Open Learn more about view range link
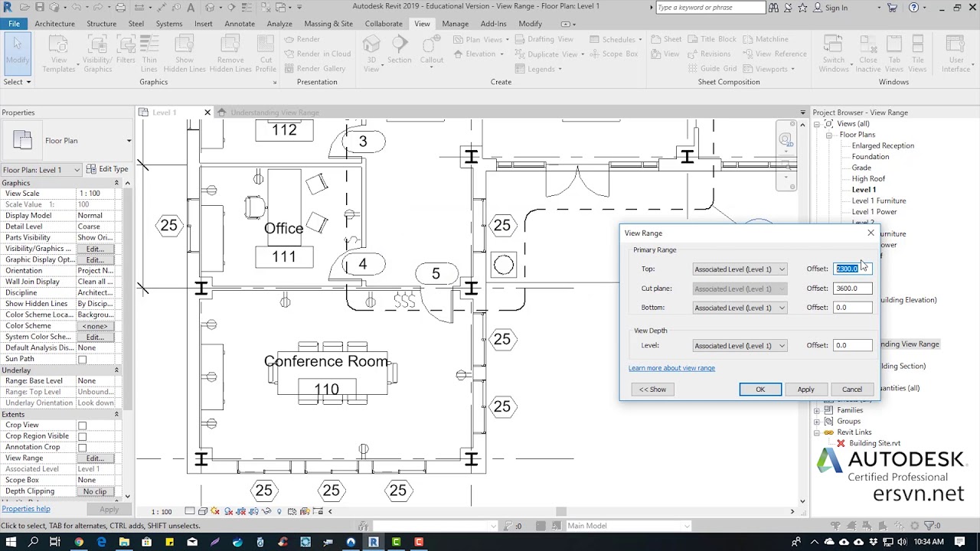The image size is (980, 551). point(671,368)
